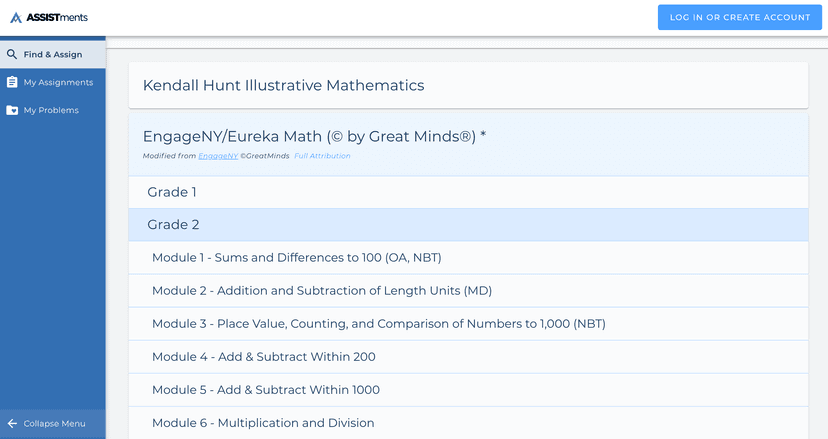Viewport: 828px width, 439px height.
Task: Click the My Assignments clipboard icon
Action: click(12, 82)
